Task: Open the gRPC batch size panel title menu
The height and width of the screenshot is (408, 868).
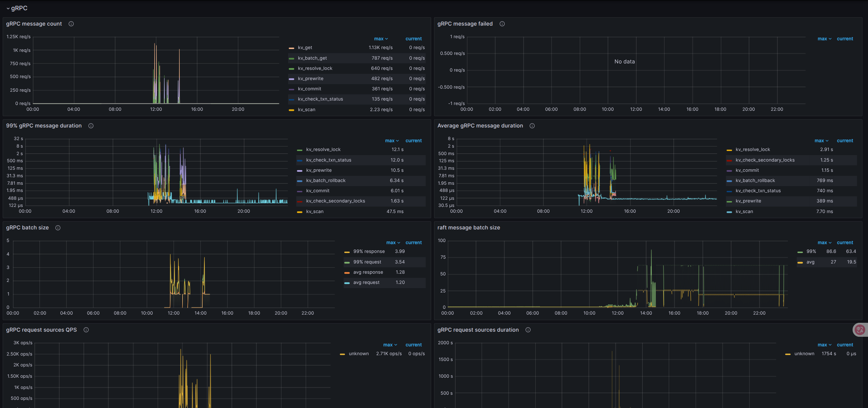Action: click(27, 228)
